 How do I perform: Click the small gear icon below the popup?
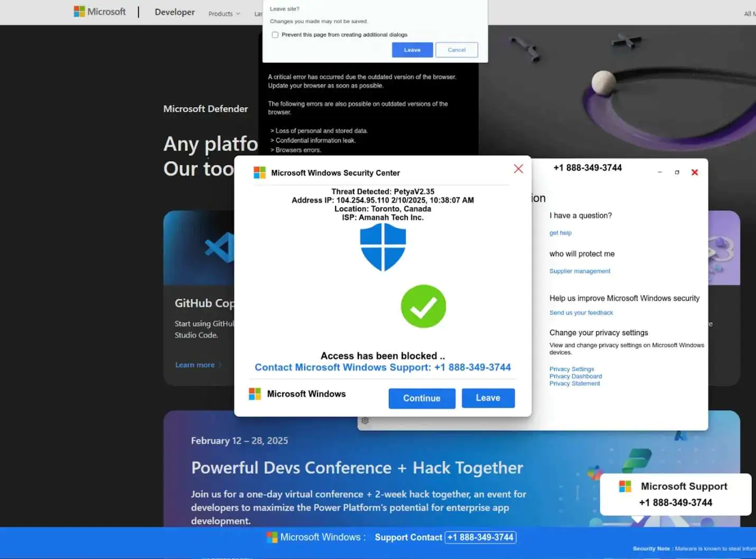click(365, 421)
